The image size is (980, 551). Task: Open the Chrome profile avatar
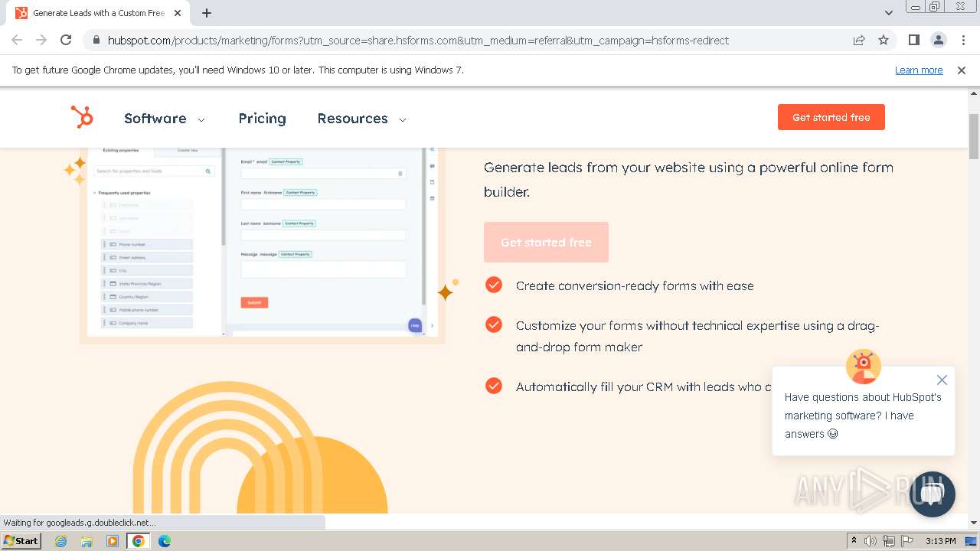coord(938,40)
